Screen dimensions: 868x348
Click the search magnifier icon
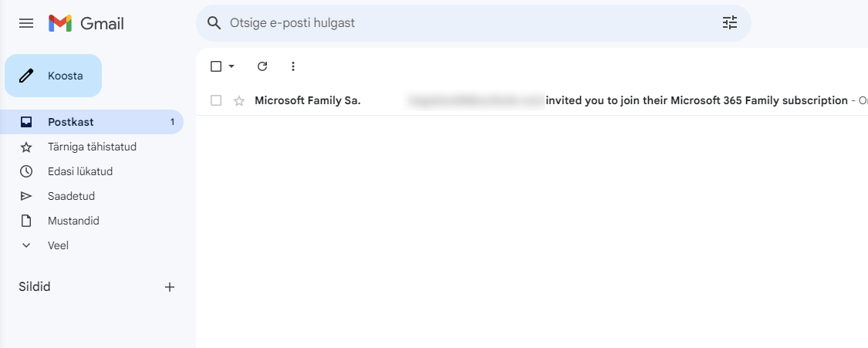pos(214,22)
